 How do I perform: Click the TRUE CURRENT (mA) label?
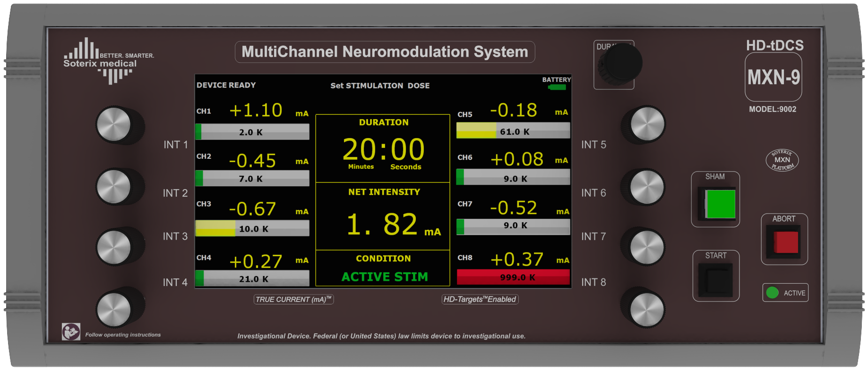[x=294, y=299]
